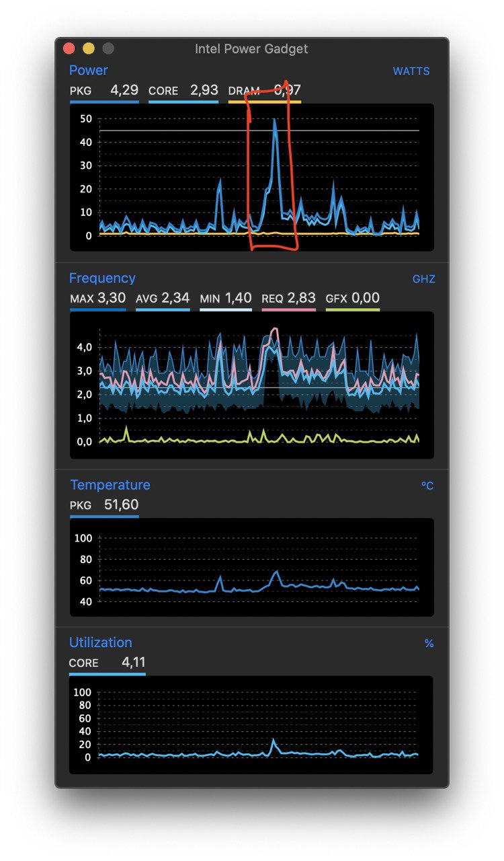The image size is (504, 861).
Task: Select the PKG power value 4,29
Action: point(124,90)
